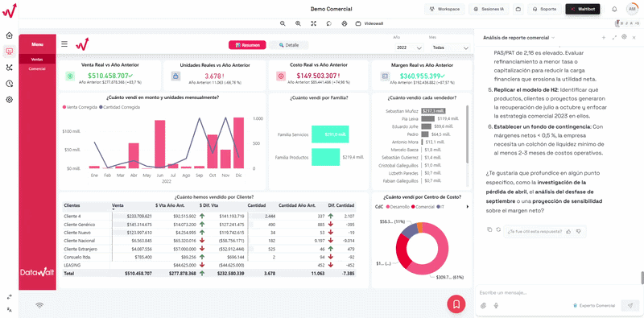Screen dimensions: 644x318
Task: Select Ventas in the red menu
Action: coord(37,59)
